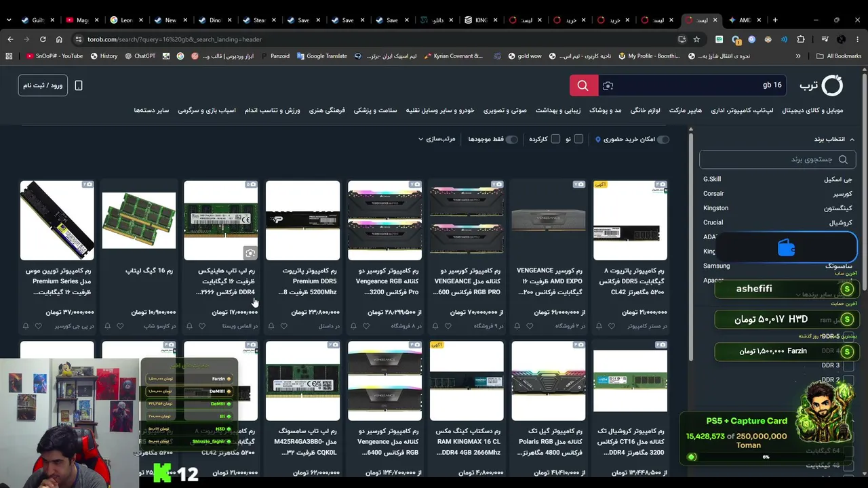868x488 pixels.
Task: Set alert bell on the 70,000,000 toman Corsair
Action: pos(435,326)
